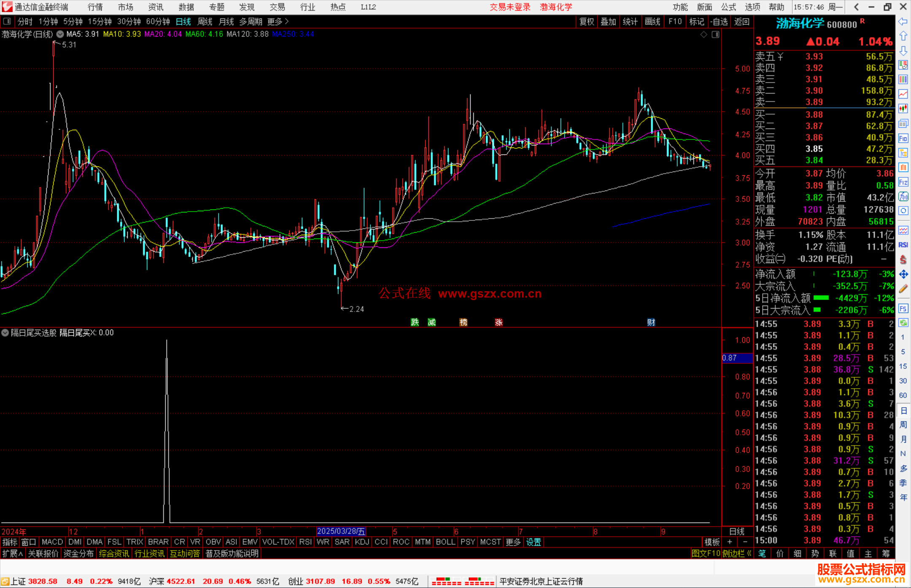
Task: Open the watchlist check-table icon in sidebar
Action: point(903,65)
